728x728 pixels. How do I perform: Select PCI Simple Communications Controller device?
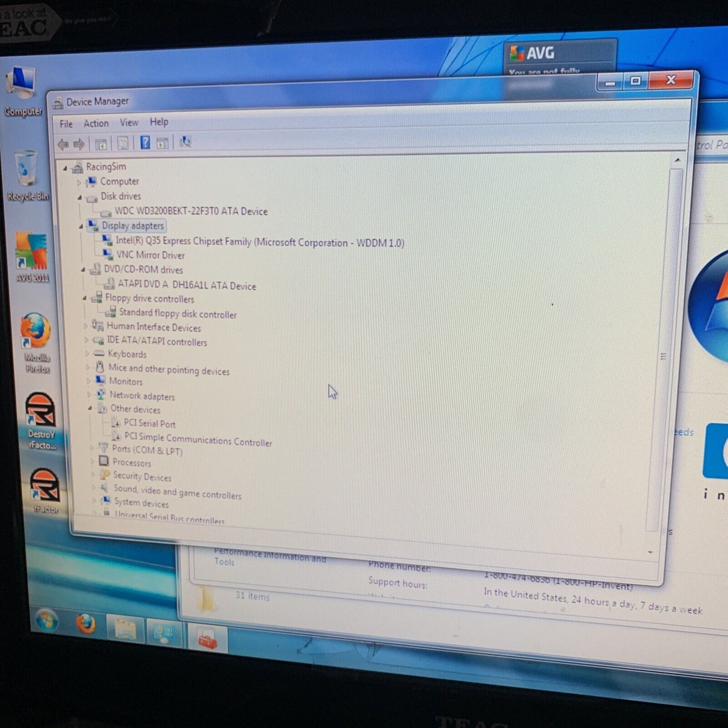198,439
